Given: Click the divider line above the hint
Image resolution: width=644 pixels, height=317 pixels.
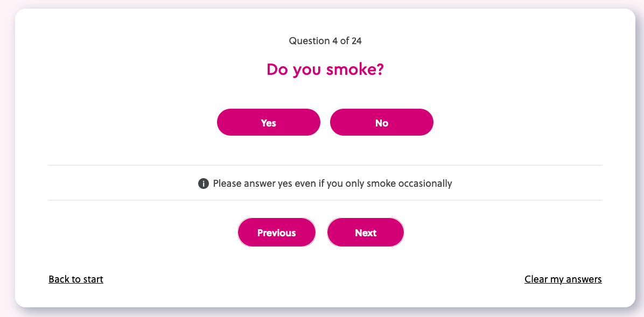Looking at the screenshot, I should tap(325, 165).
